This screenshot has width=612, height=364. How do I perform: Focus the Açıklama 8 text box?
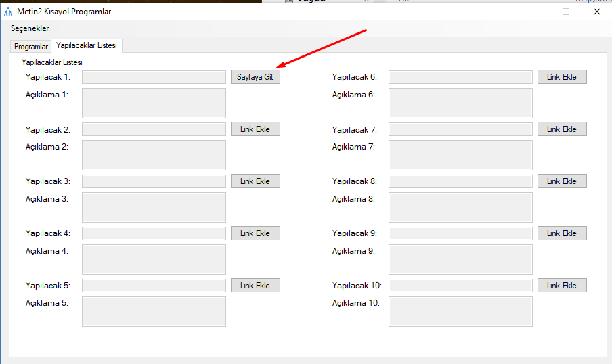click(x=460, y=207)
